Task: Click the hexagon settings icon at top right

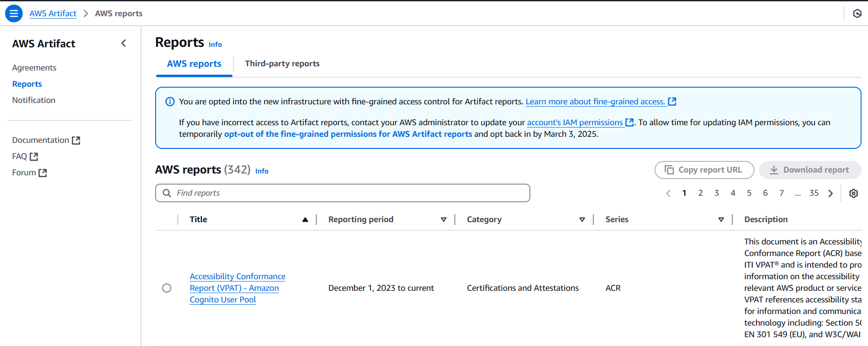Action: click(x=857, y=13)
